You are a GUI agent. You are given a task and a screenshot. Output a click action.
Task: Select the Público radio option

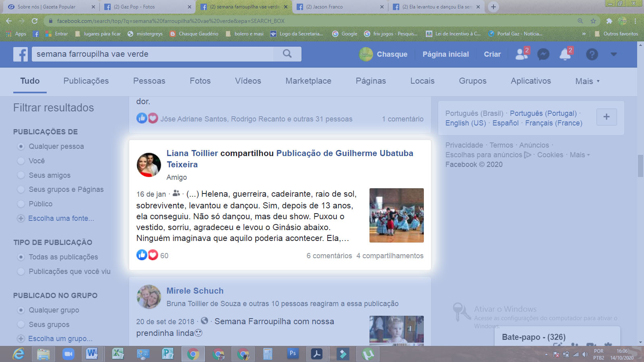[x=21, y=204]
